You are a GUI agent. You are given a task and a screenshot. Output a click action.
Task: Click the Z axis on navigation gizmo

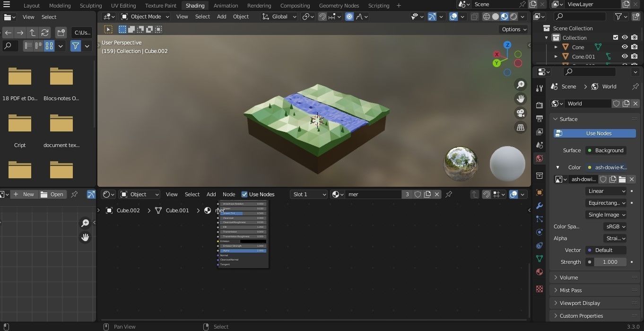pyautogui.click(x=507, y=45)
